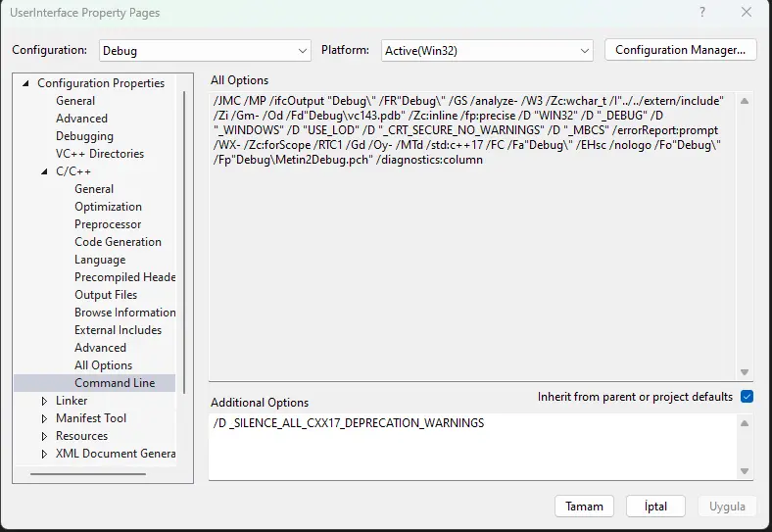Select the VC++ Directories page
This screenshot has width=772, height=532.
pyautogui.click(x=99, y=154)
